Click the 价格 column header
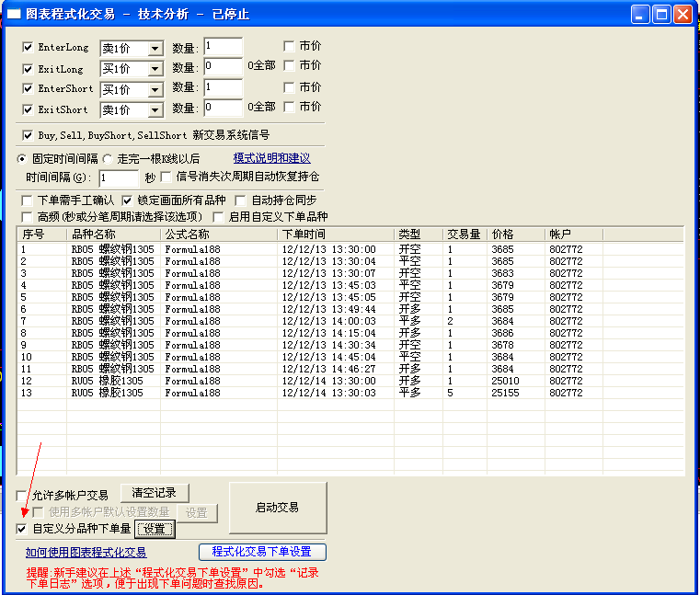The width and height of the screenshot is (700, 595). pos(515,235)
